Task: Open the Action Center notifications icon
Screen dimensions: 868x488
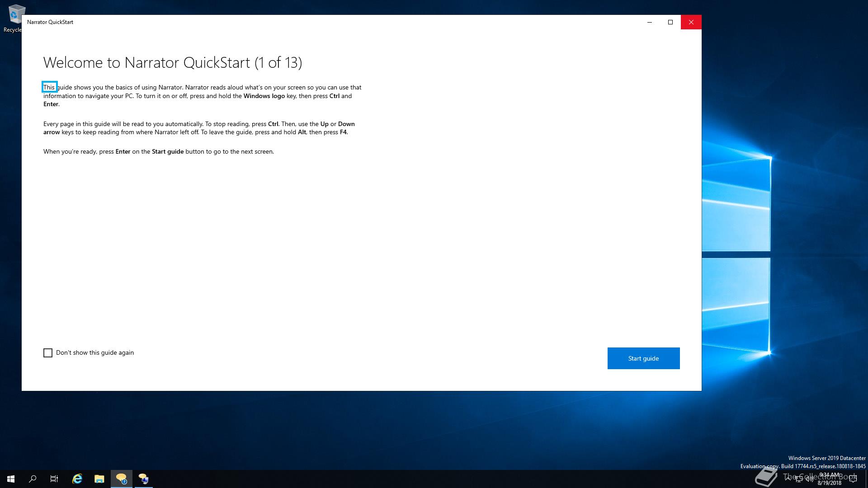Action: [x=853, y=479]
